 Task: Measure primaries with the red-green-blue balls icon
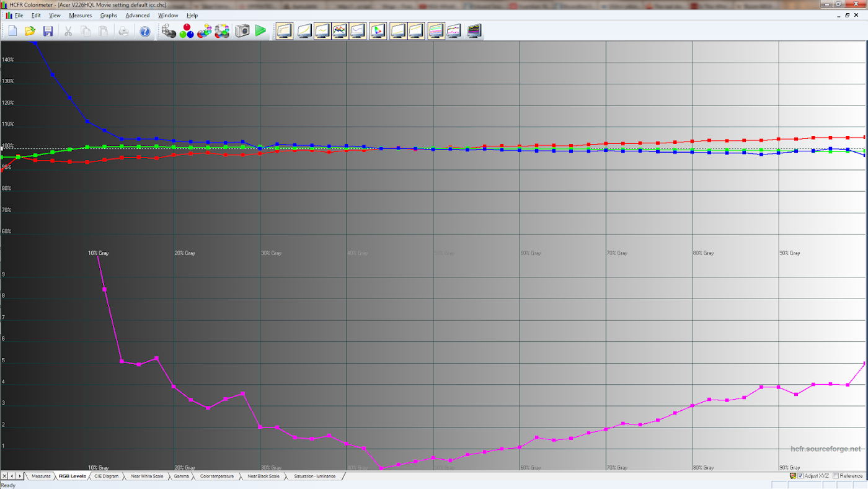187,30
